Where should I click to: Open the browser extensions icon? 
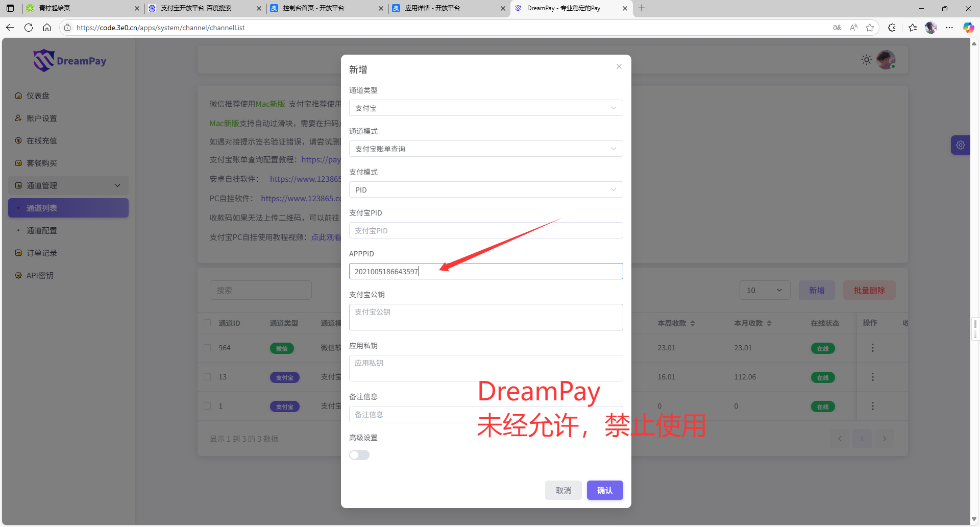[x=892, y=28]
